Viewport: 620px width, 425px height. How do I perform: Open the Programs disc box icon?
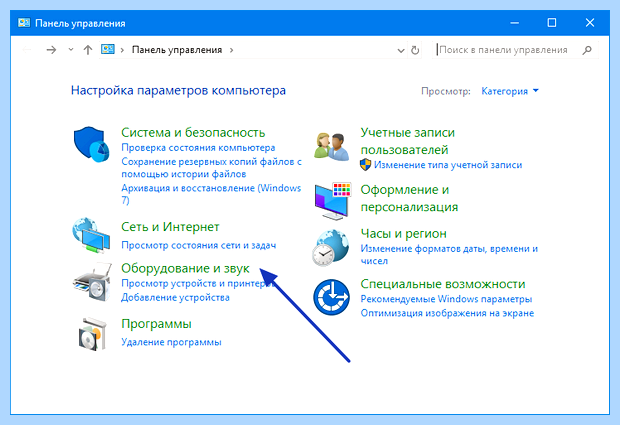(x=93, y=334)
